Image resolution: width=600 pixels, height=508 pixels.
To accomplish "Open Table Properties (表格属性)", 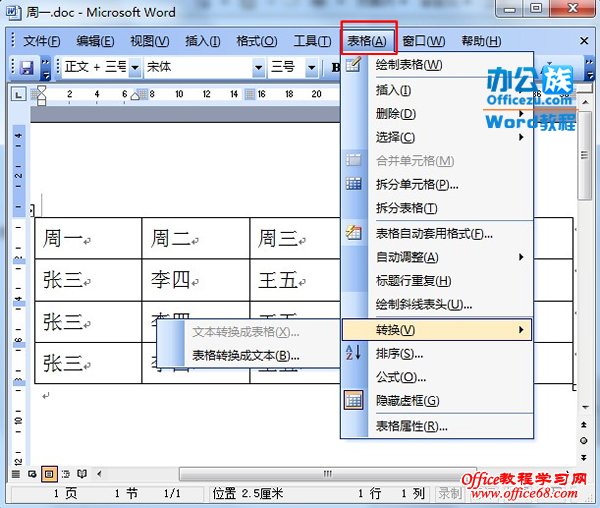I will tap(410, 426).
